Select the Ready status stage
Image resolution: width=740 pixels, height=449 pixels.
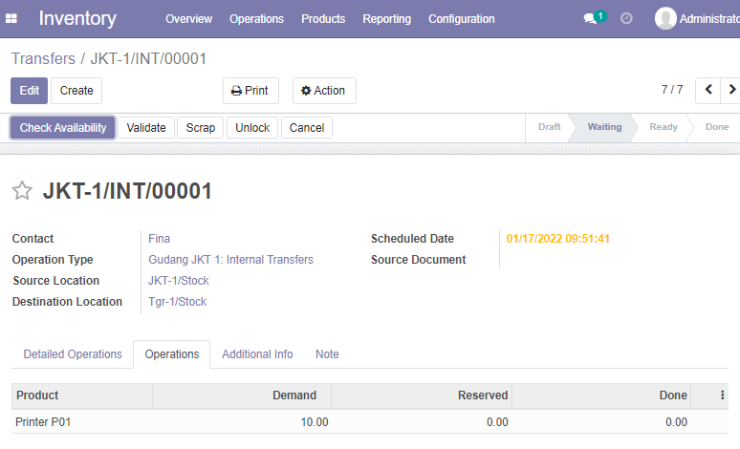click(x=663, y=127)
